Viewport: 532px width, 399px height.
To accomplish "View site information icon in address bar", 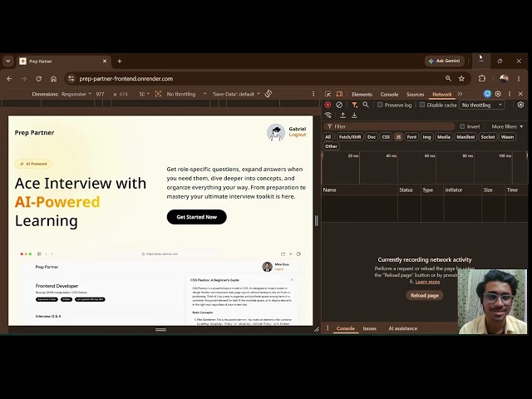I will click(71, 79).
